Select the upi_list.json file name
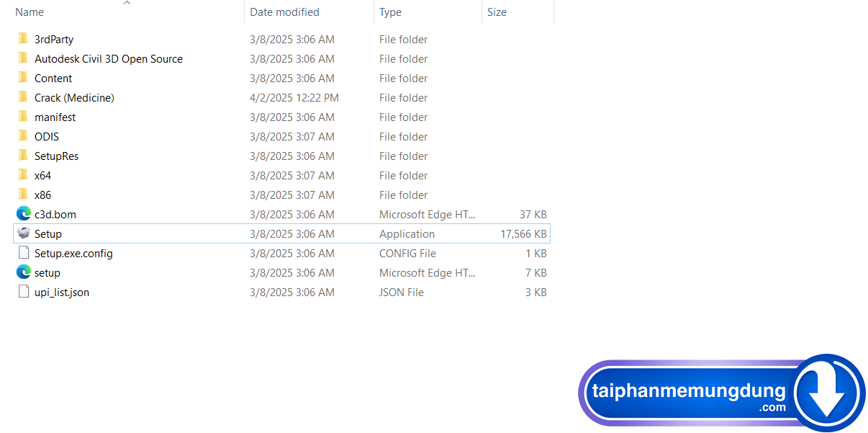868x433 pixels. click(x=62, y=293)
